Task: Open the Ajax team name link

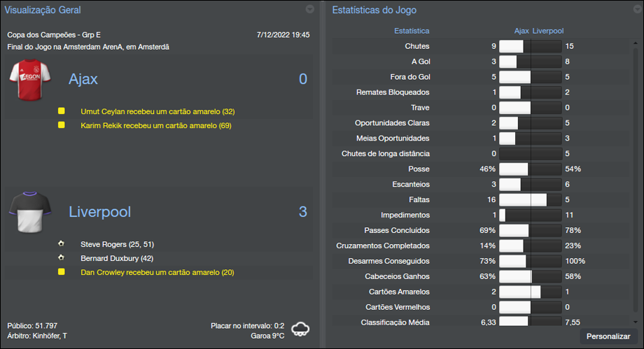Action: (83, 79)
